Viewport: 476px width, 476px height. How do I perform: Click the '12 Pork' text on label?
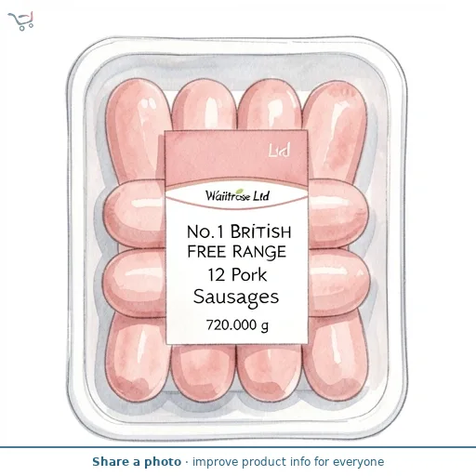pos(237,274)
